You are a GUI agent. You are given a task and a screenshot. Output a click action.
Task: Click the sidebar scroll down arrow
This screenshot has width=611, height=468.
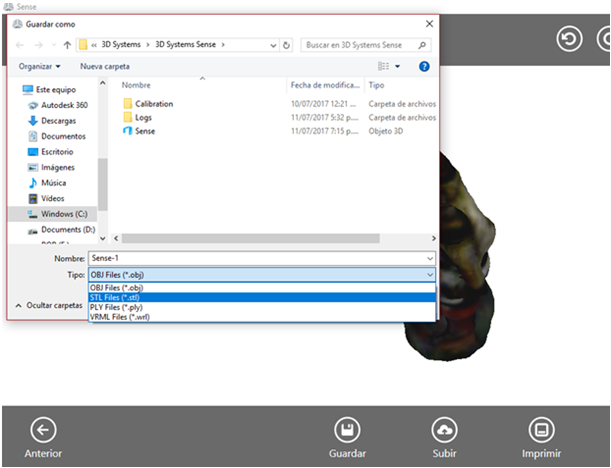[x=103, y=238]
